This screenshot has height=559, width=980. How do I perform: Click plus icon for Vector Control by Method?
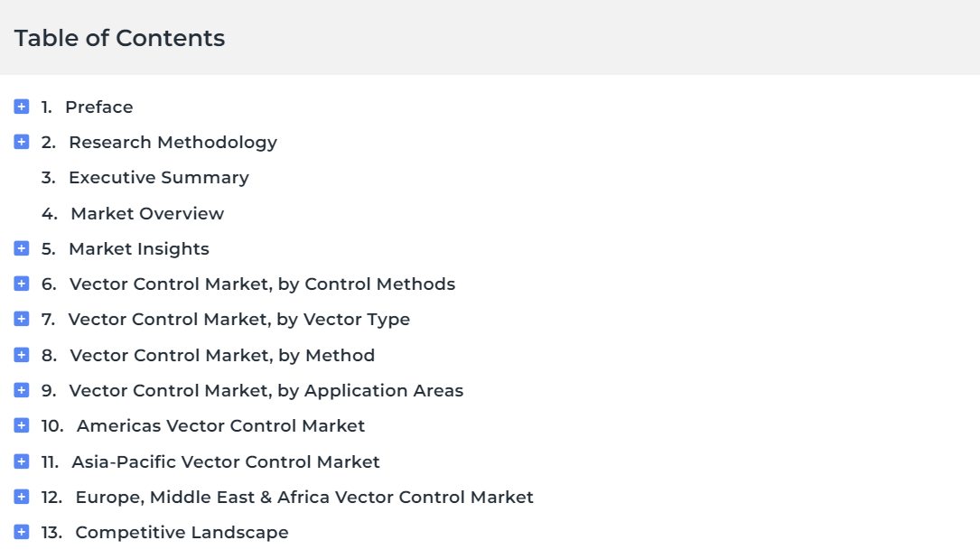point(22,355)
